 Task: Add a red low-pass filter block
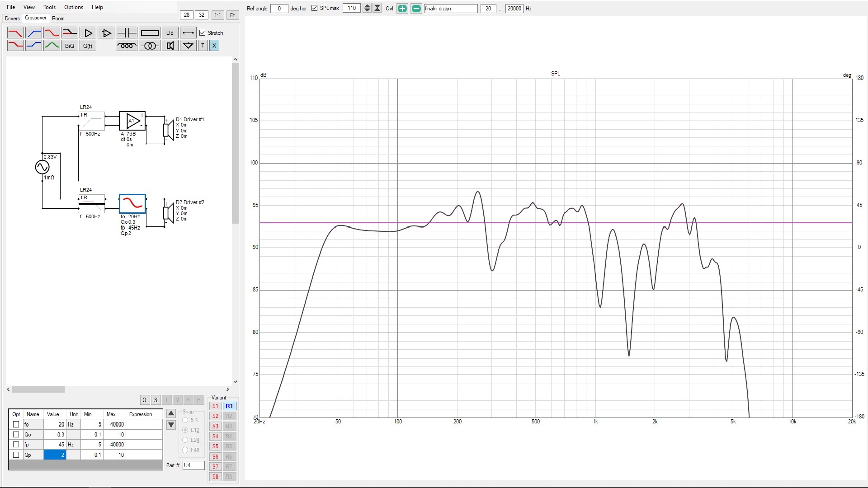pyautogui.click(x=15, y=33)
